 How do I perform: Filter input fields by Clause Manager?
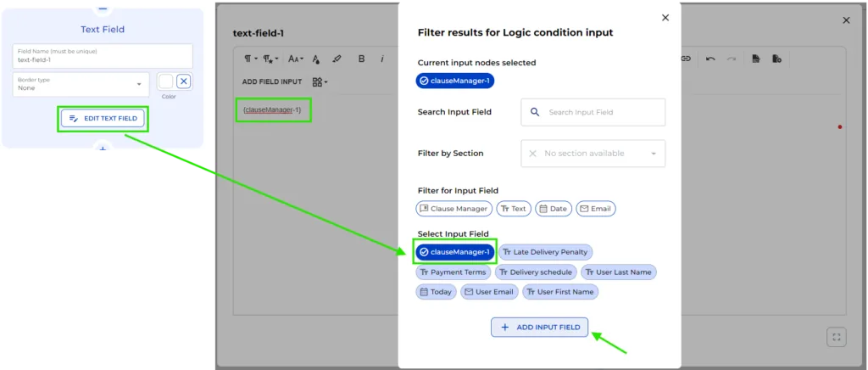pos(454,209)
